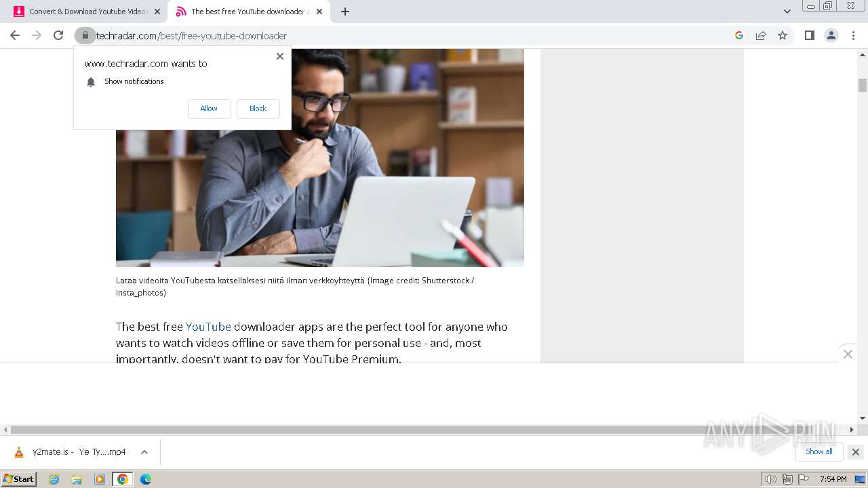Click the article hero image
The image size is (868, 488).
320,157
